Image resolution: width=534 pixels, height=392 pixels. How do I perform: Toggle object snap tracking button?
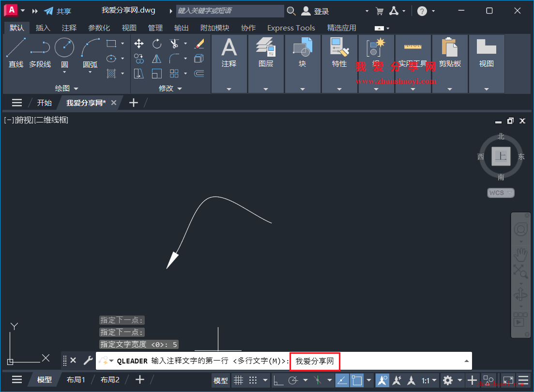click(342, 380)
